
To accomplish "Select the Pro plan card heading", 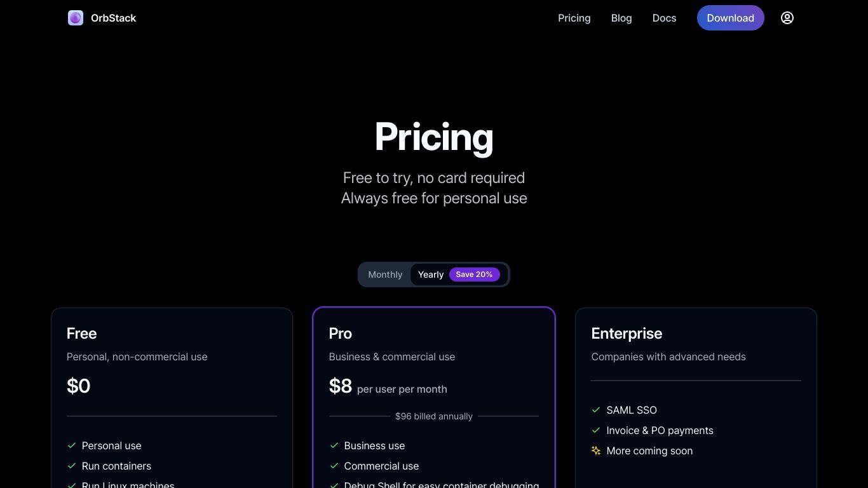I will click(341, 334).
